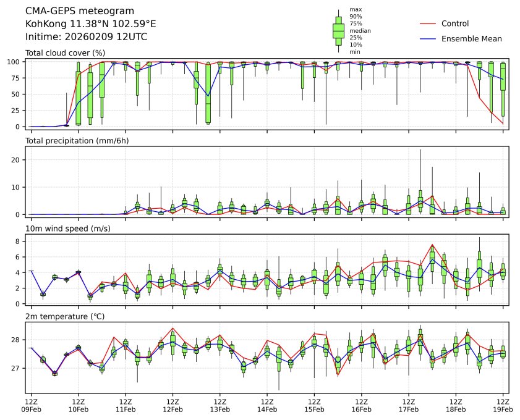Viewport: 520px width, 420px height.
Task: Click the blue Ensemble Mean legend line
Action: click(x=428, y=38)
